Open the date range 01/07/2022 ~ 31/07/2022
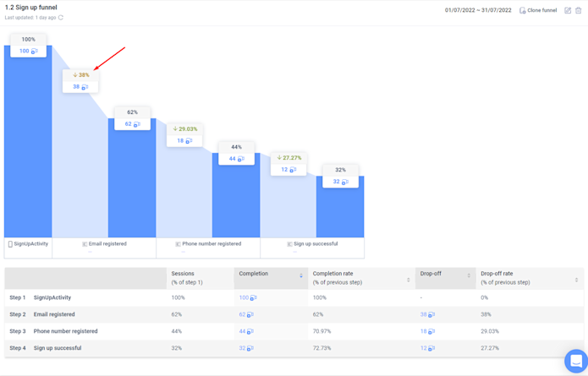 point(478,10)
